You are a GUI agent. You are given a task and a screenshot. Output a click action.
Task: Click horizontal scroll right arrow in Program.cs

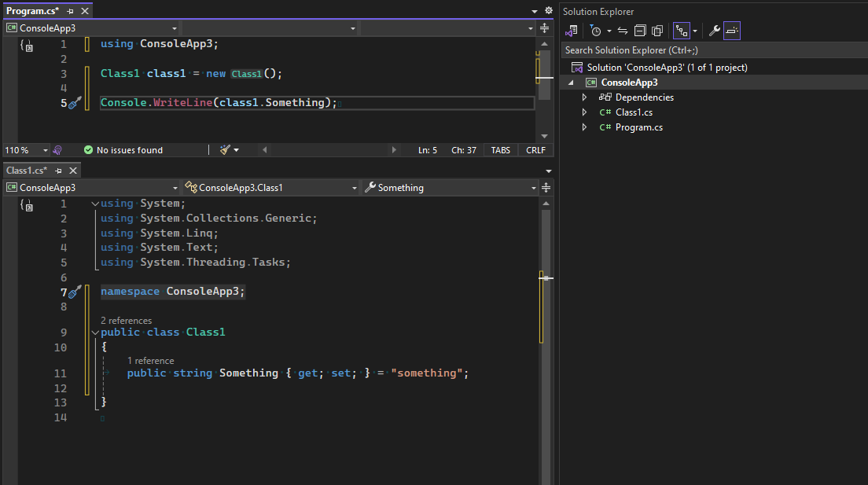point(394,150)
